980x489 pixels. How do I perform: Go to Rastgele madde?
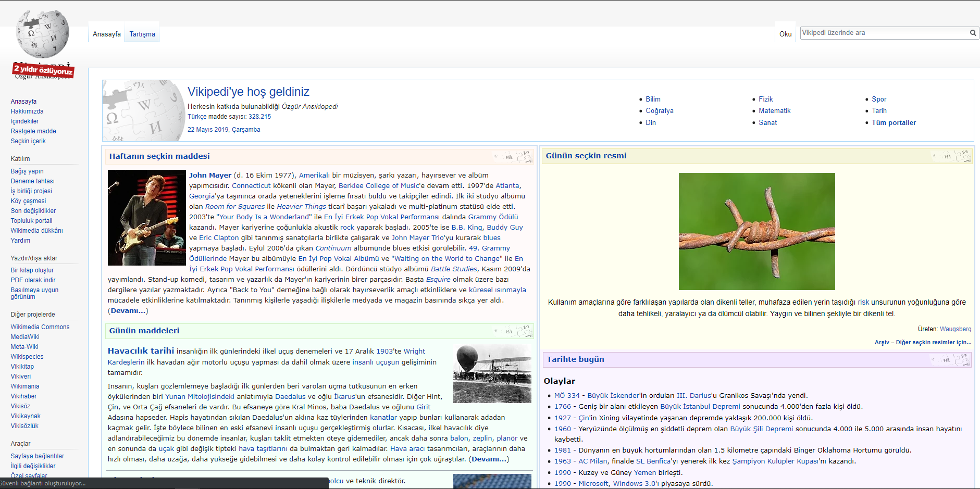[x=33, y=131]
